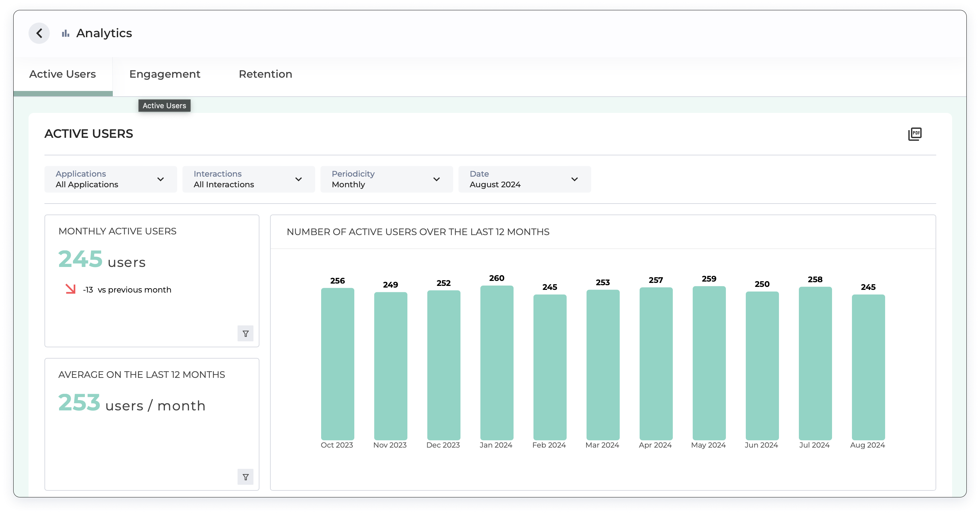The width and height of the screenshot is (980, 514).
Task: Open the Periodicity dropdown
Action: click(386, 179)
